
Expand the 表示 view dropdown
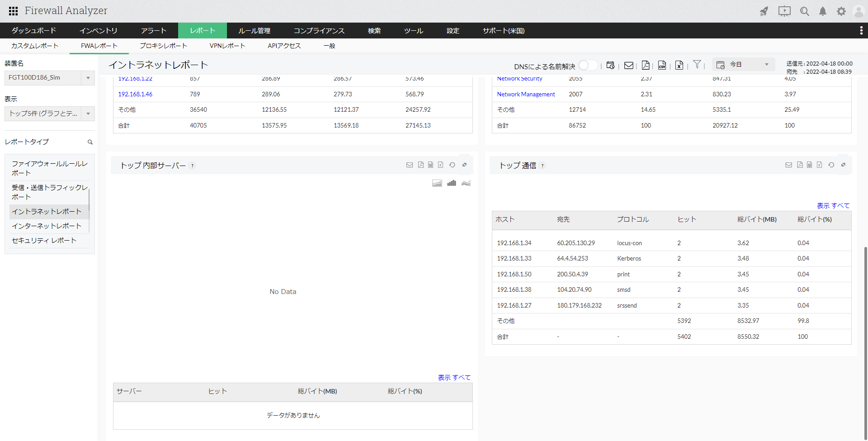pos(50,114)
